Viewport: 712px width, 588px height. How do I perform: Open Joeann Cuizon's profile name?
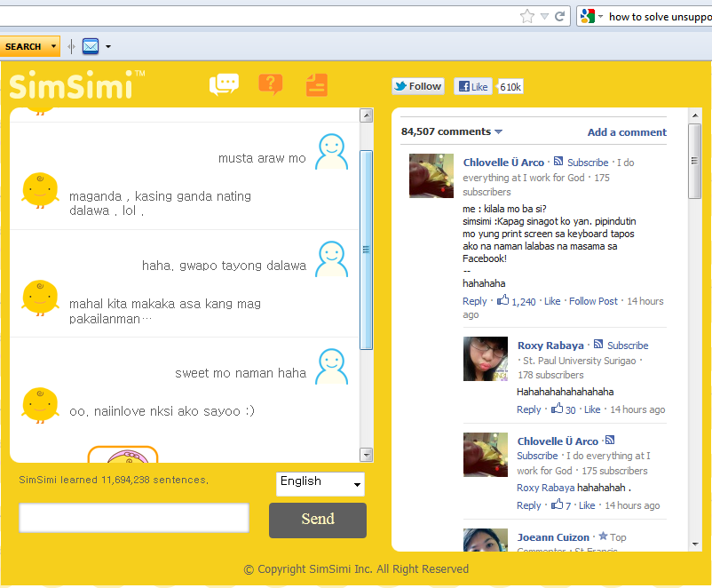click(x=553, y=537)
